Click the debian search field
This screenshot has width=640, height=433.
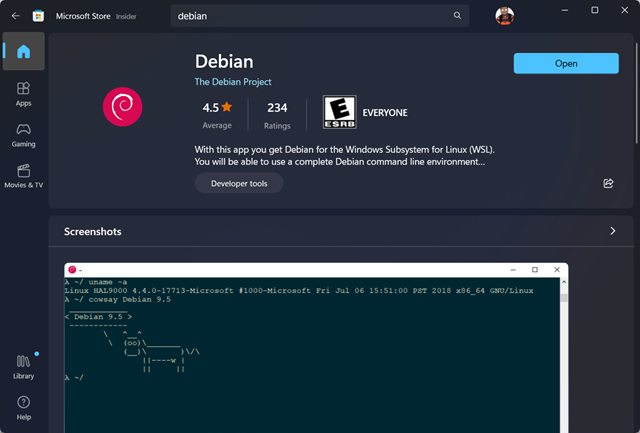click(320, 16)
